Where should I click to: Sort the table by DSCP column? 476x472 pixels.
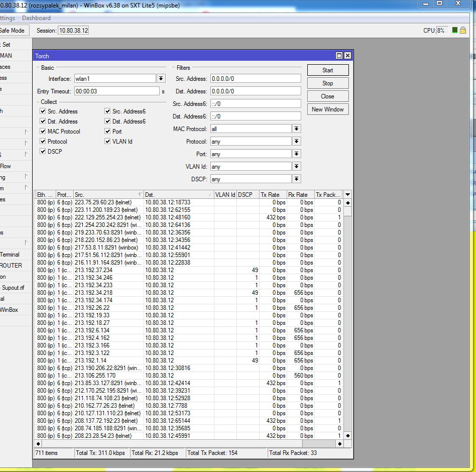(248, 194)
